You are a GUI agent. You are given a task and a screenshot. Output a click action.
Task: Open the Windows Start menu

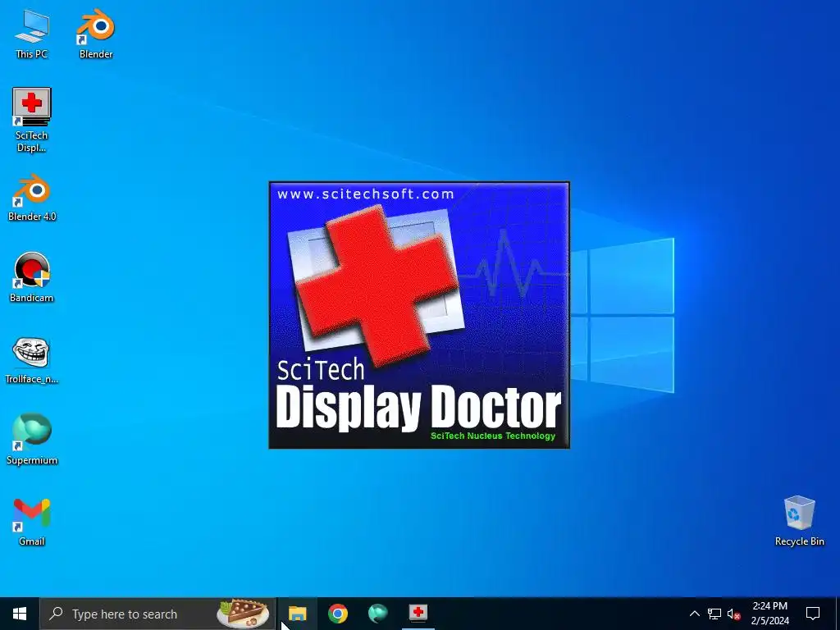click(x=20, y=614)
